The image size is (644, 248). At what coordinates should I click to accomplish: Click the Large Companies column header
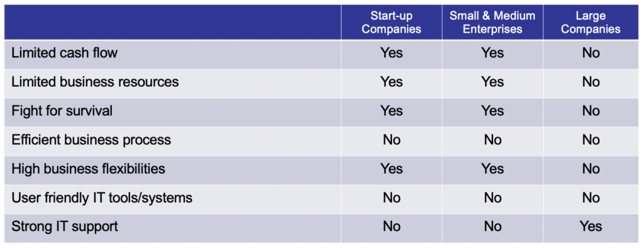[x=591, y=22]
